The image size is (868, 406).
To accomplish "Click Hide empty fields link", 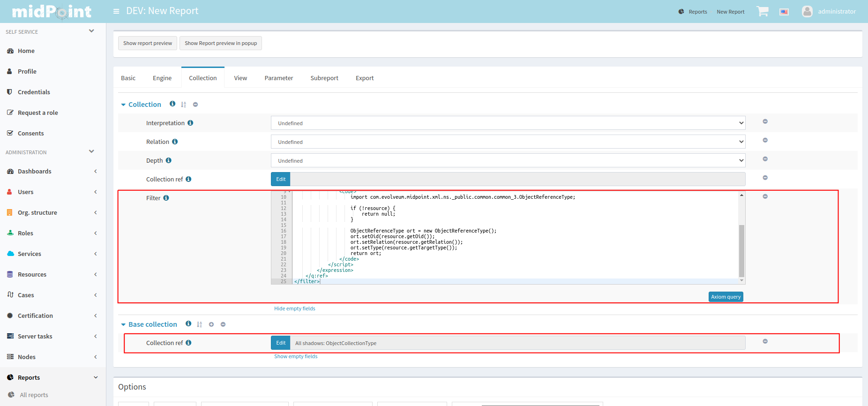I will 295,308.
